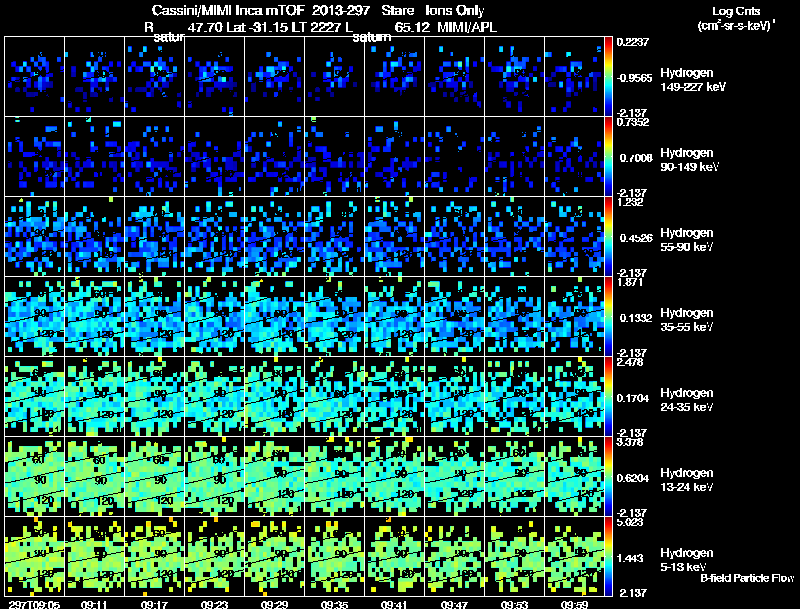Open the 24-35 keV image panel at 09:35
The image size is (800, 609).
pos(334,396)
